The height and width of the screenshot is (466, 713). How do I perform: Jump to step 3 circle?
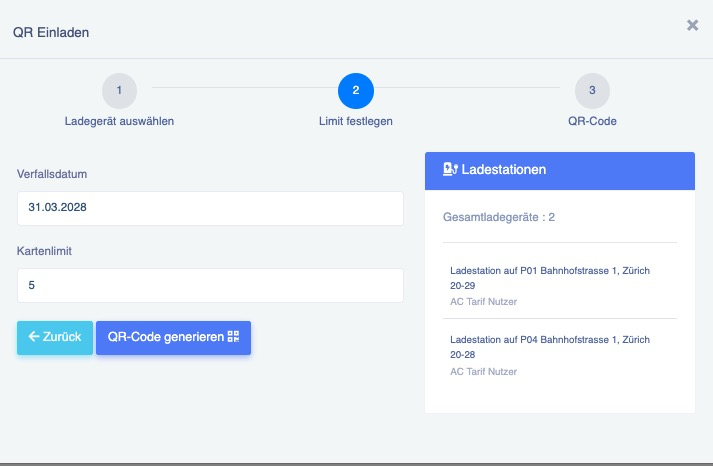point(592,90)
